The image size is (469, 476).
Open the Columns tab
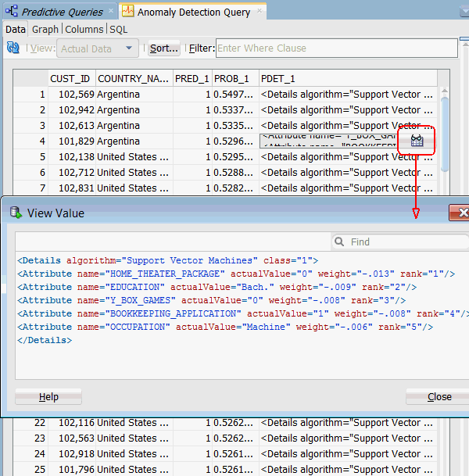click(x=84, y=30)
